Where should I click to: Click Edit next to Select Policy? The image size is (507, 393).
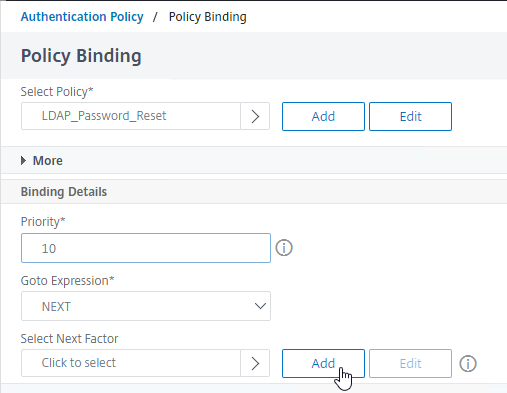[410, 116]
